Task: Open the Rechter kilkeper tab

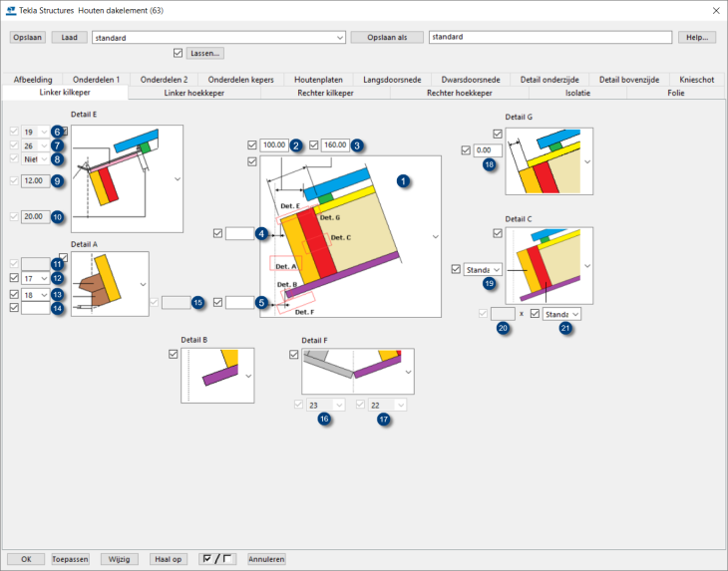Action: (x=325, y=93)
